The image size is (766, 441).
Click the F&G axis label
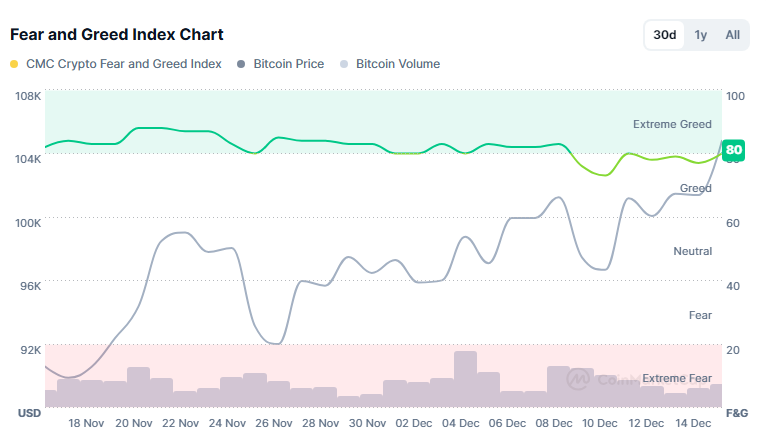[x=736, y=412]
